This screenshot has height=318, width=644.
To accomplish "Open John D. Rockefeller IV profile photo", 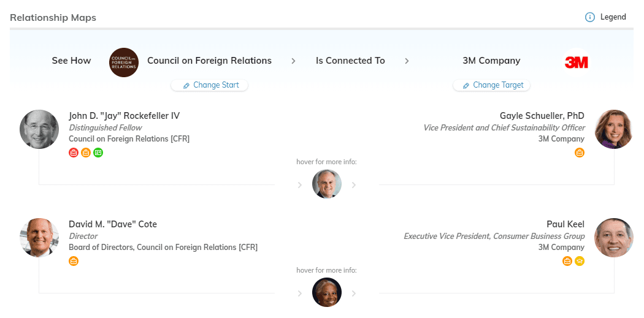I will (x=39, y=129).
